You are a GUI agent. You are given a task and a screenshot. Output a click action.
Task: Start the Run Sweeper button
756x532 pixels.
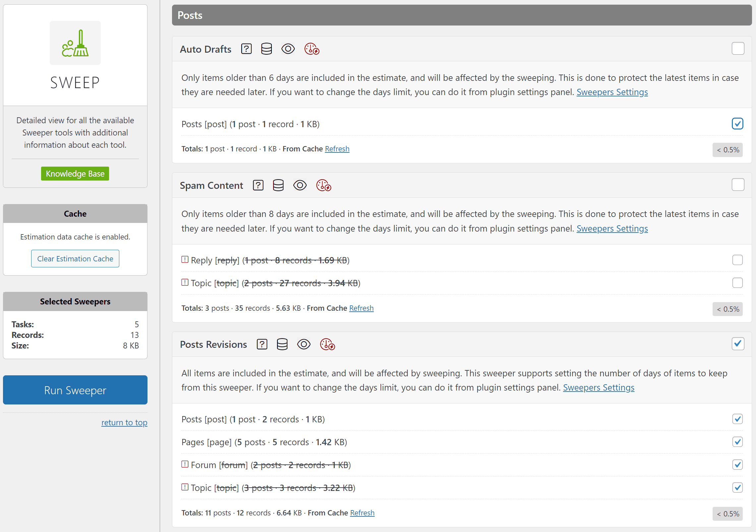(75, 390)
